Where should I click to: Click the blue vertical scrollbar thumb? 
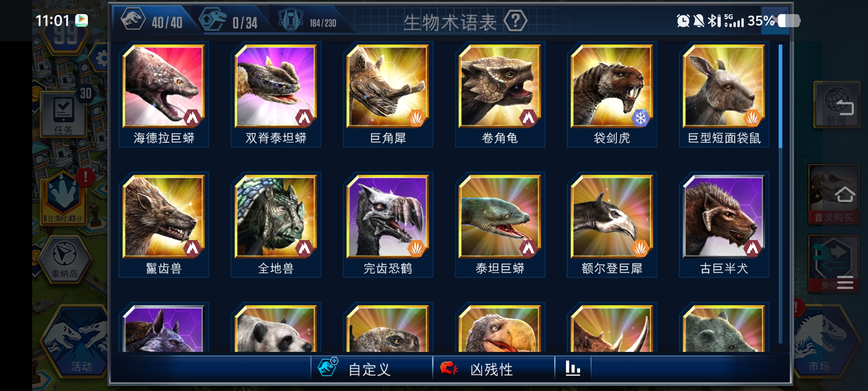(780, 96)
